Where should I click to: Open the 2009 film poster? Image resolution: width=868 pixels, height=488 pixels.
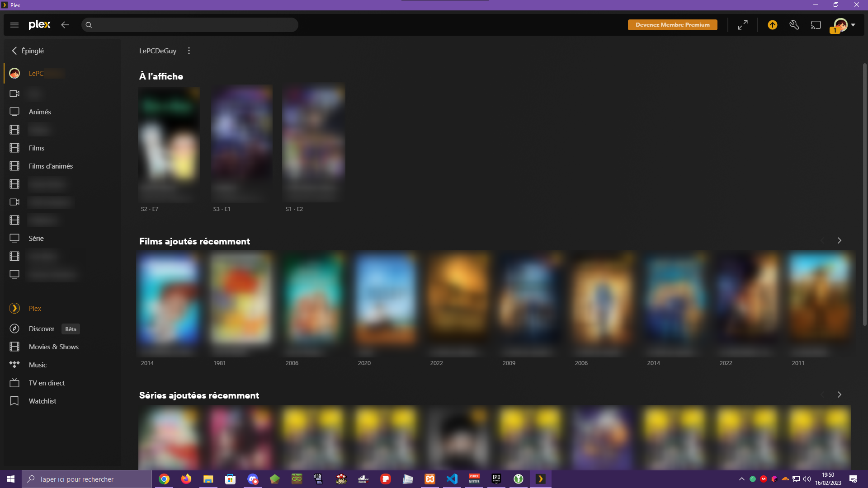(x=531, y=298)
